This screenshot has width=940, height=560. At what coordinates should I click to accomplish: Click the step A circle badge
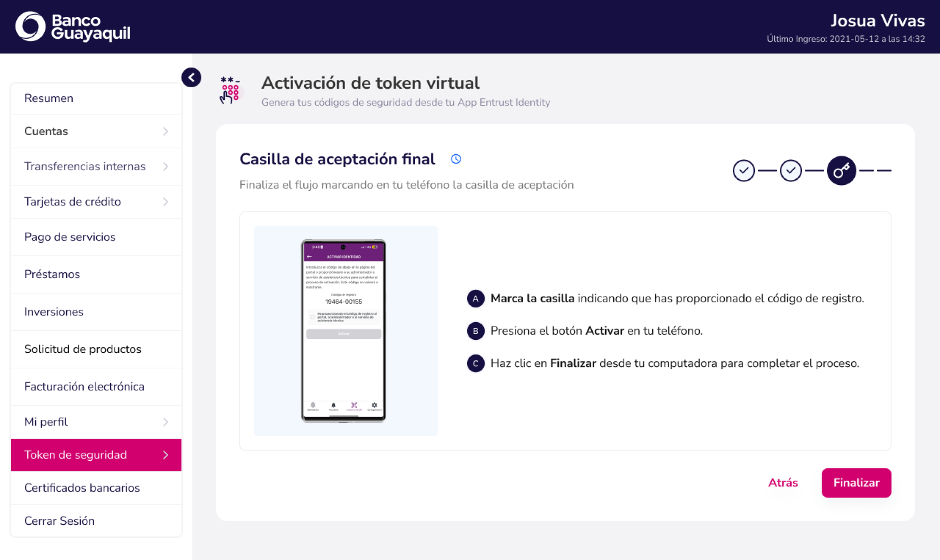pyautogui.click(x=476, y=298)
